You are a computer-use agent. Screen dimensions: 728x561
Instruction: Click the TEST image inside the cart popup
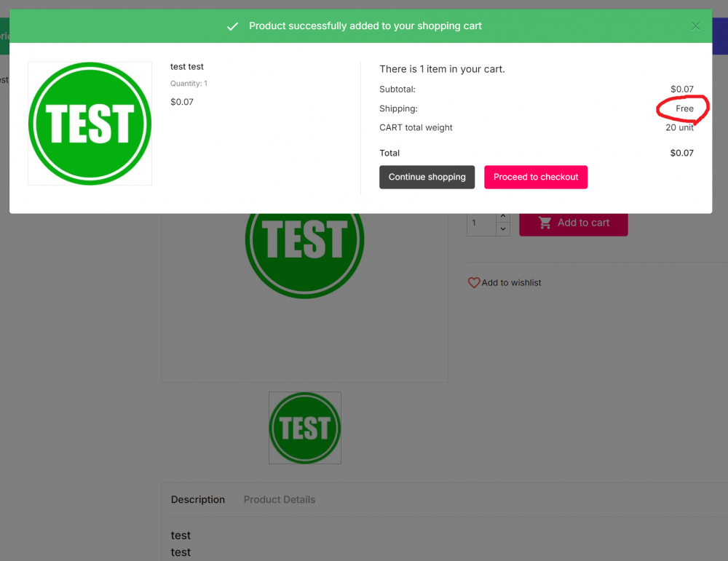[90, 124]
